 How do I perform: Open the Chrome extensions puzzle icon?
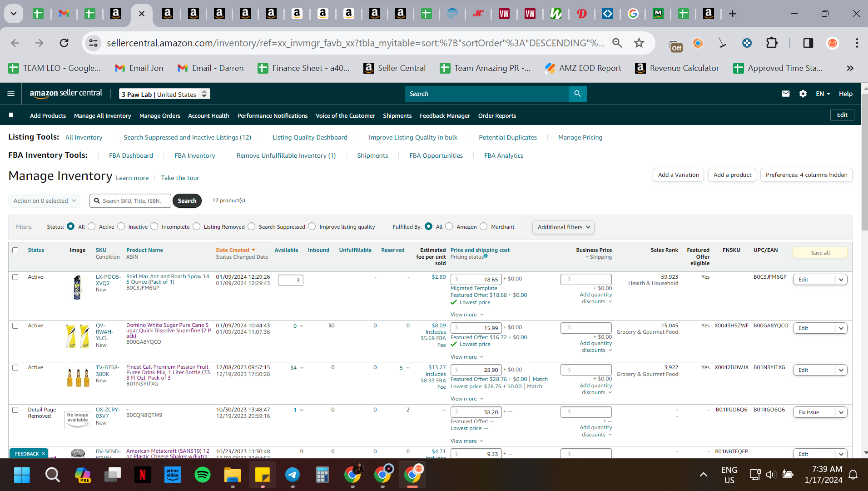(772, 43)
